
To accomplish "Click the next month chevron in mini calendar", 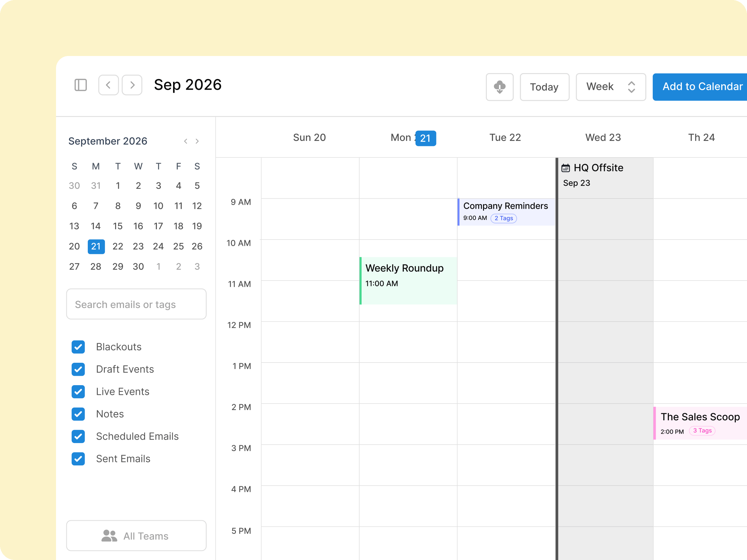I will click(x=197, y=141).
